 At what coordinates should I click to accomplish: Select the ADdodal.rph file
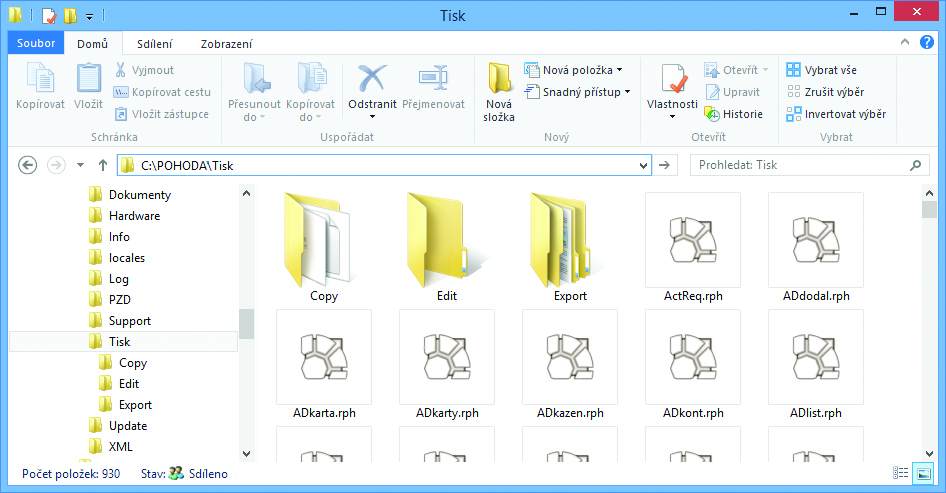(816, 247)
